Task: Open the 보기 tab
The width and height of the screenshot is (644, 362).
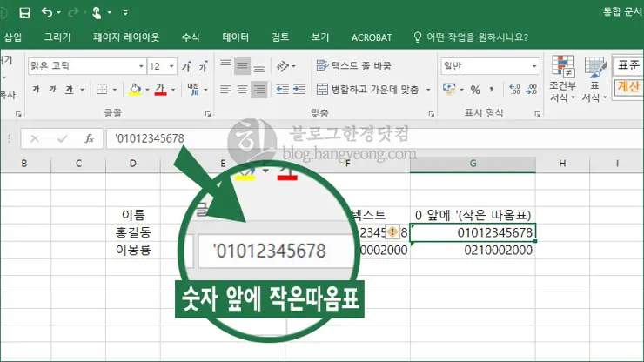Action: [320, 37]
